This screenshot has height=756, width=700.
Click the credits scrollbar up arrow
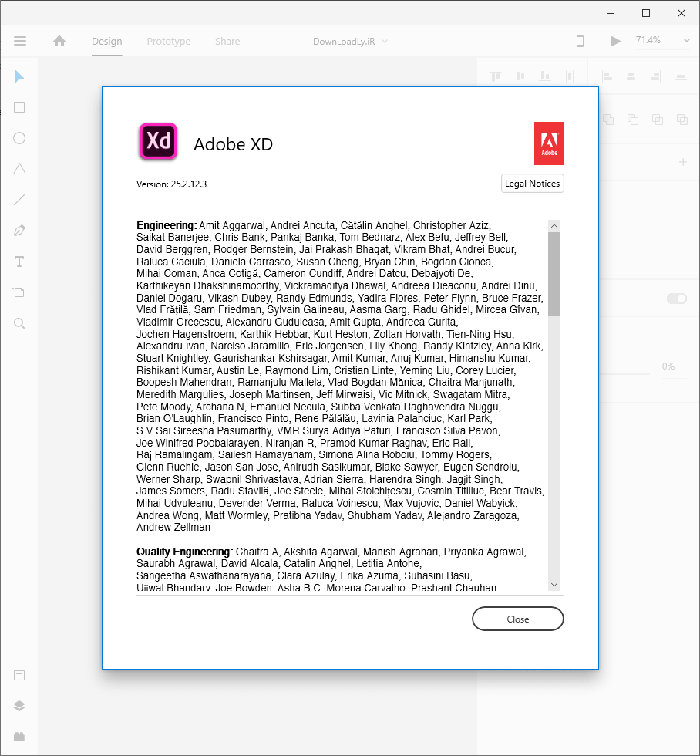tap(554, 225)
